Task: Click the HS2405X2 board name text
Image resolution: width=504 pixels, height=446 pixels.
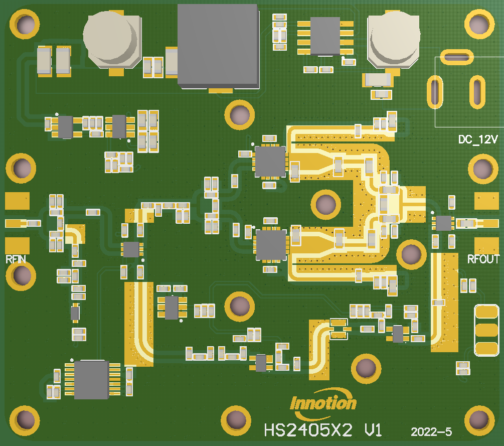Action: point(308,430)
